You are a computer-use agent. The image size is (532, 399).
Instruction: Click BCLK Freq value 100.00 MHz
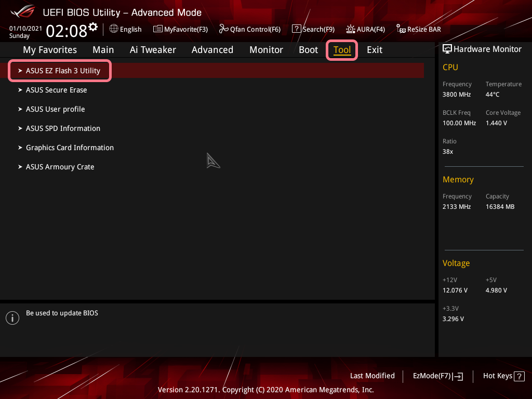click(459, 123)
